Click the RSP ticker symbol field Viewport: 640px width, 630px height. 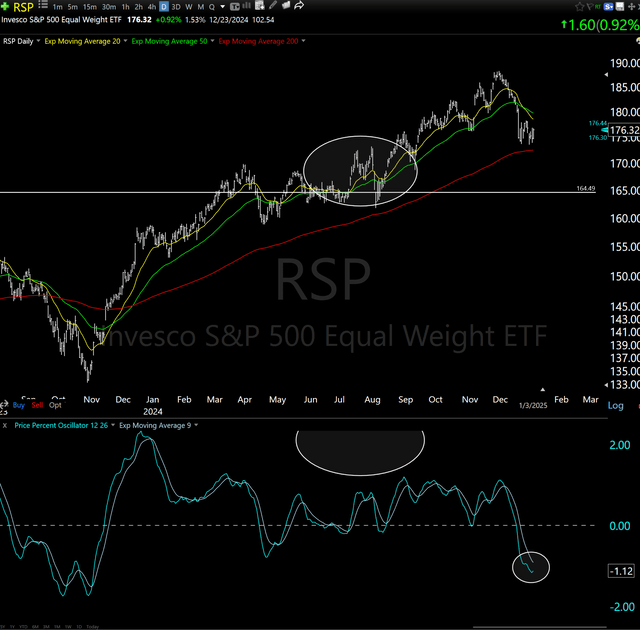[x=23, y=7]
